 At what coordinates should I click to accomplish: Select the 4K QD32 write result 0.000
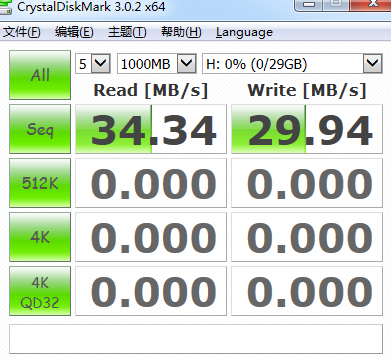tap(307, 291)
